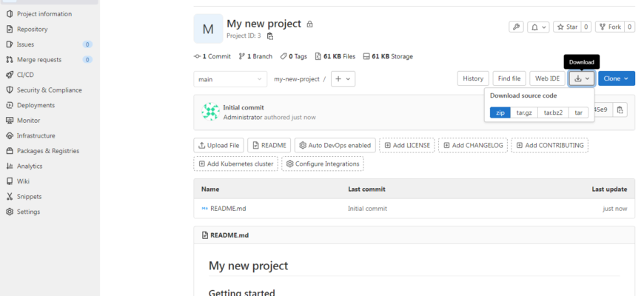Download source code as zip
The image size is (644, 296).
(x=500, y=112)
